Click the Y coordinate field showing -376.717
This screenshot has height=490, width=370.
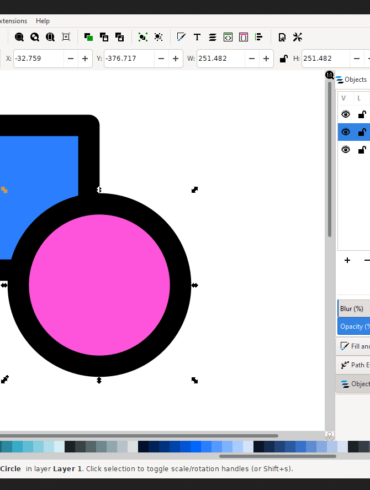tap(129, 59)
